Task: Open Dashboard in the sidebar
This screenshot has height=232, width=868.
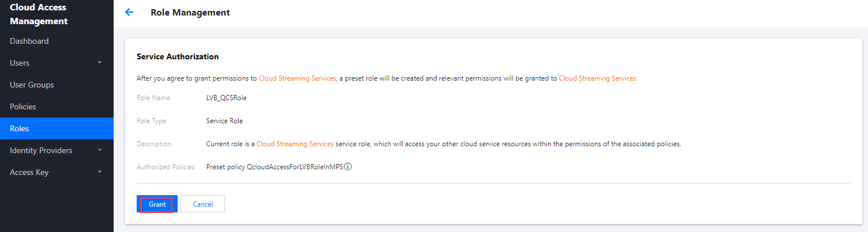Action: pyautogui.click(x=29, y=41)
